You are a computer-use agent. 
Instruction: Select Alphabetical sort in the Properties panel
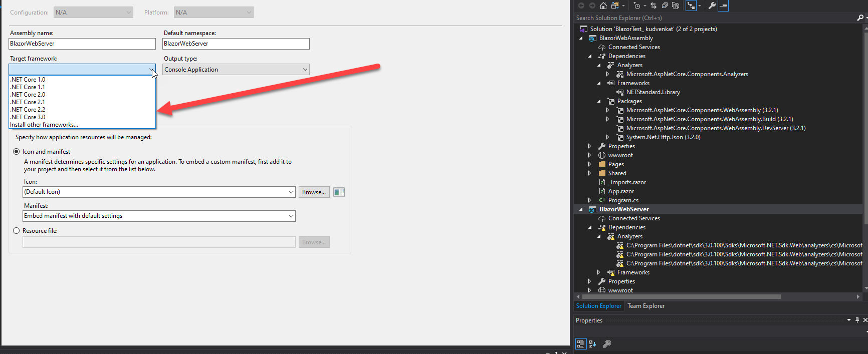tap(592, 344)
